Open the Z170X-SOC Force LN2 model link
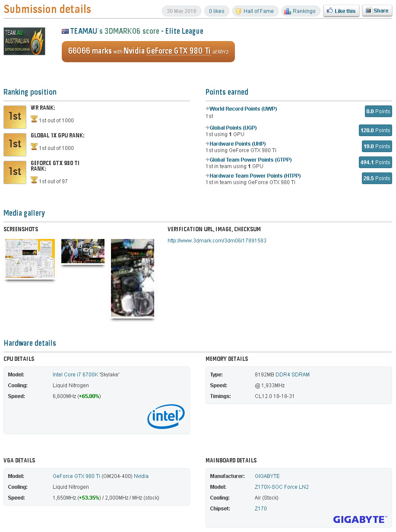Viewport: 396px width, 532px height. (282, 487)
